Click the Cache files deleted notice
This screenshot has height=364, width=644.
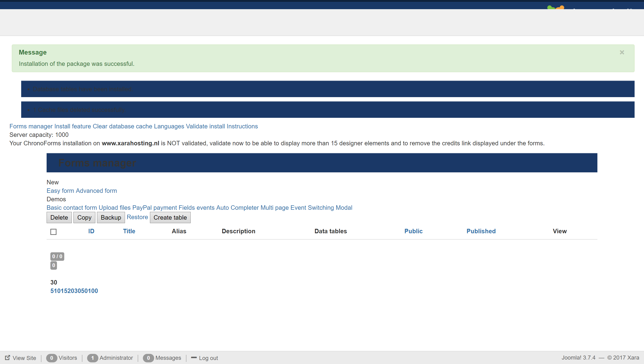[328, 110]
